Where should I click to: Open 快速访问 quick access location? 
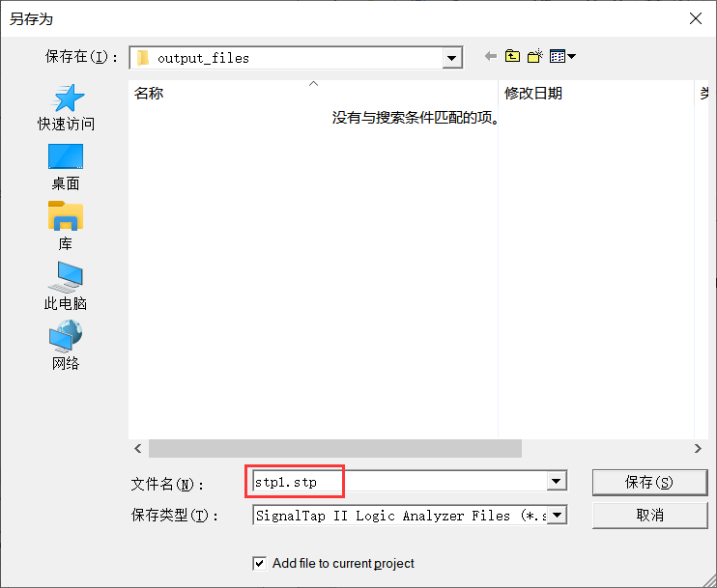[66, 108]
